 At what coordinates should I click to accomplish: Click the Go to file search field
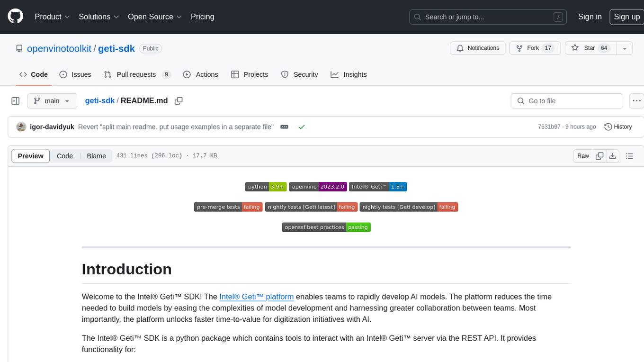(x=567, y=101)
